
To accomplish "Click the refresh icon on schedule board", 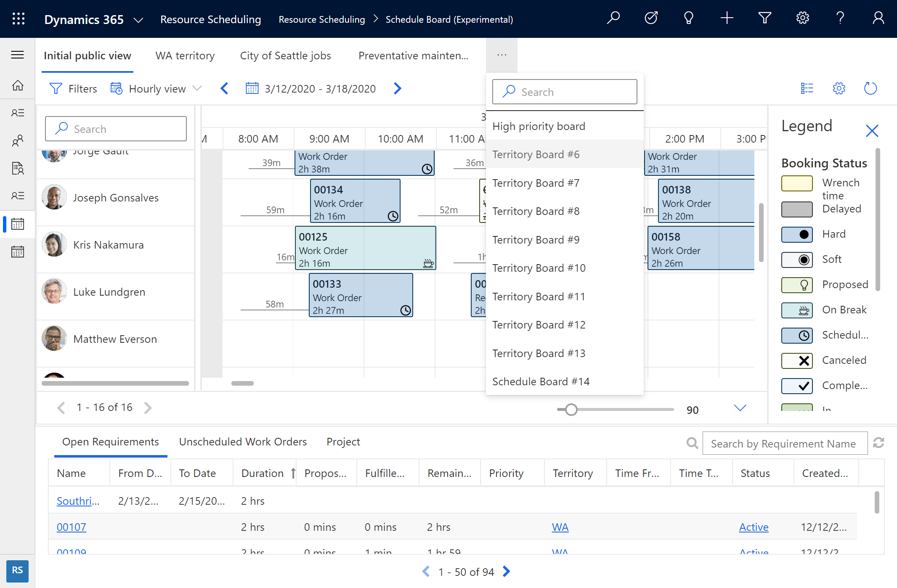I will point(870,88).
